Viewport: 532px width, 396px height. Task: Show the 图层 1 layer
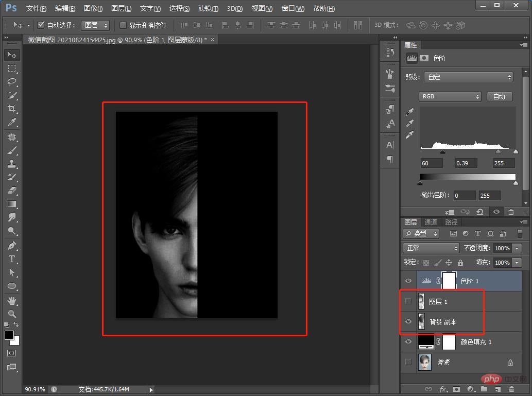[x=408, y=301]
